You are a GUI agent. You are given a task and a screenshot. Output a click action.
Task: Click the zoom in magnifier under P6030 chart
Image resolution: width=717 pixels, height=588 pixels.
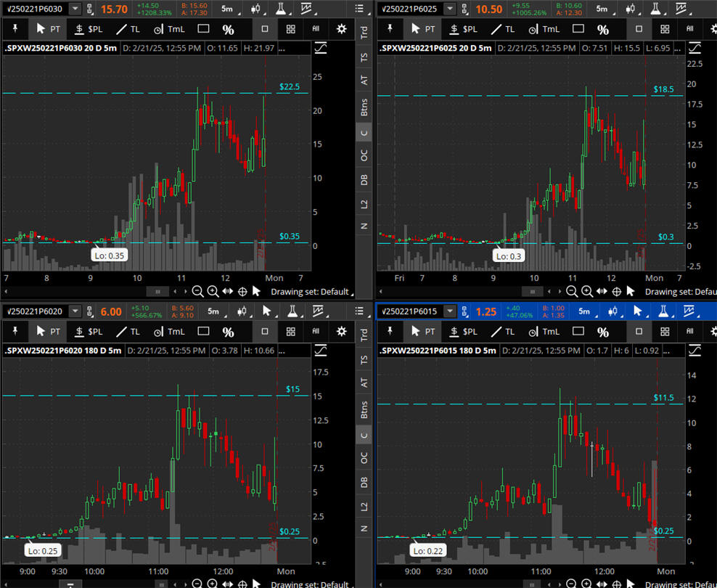[x=213, y=291]
